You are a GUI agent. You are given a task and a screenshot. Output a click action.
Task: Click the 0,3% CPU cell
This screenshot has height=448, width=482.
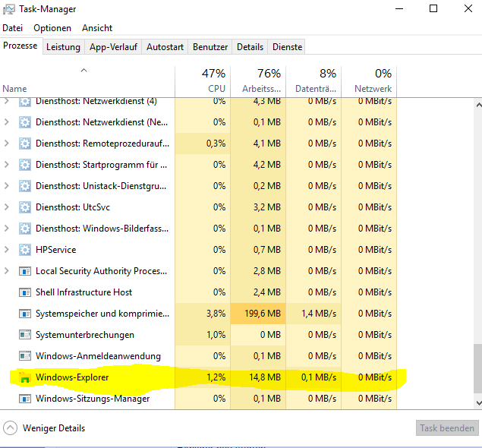point(203,144)
